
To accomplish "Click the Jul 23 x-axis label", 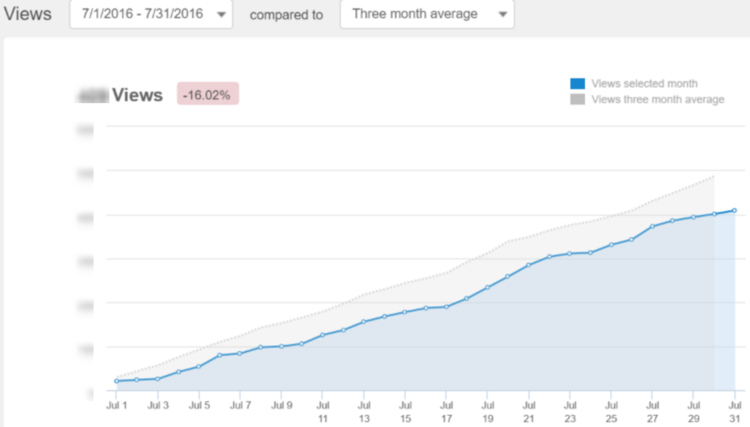I will click(x=569, y=412).
